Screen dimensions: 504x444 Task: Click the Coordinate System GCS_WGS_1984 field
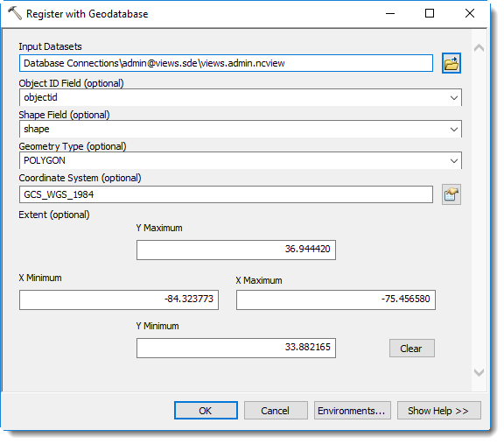pyautogui.click(x=226, y=194)
